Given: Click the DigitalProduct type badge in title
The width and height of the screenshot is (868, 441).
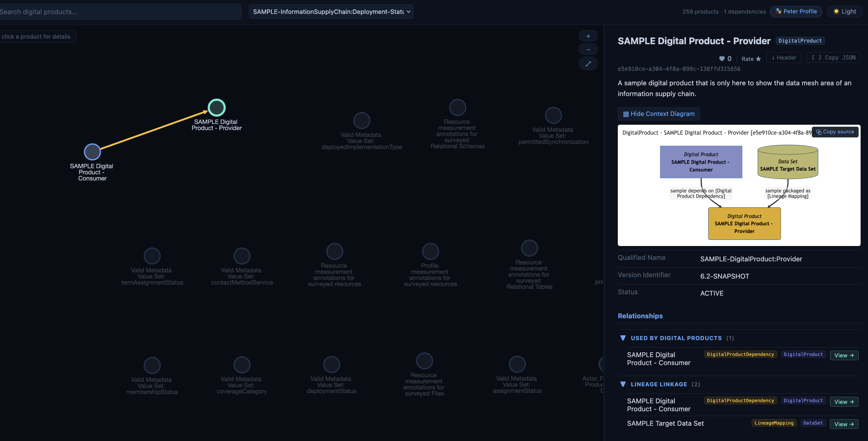Looking at the screenshot, I should point(800,41).
